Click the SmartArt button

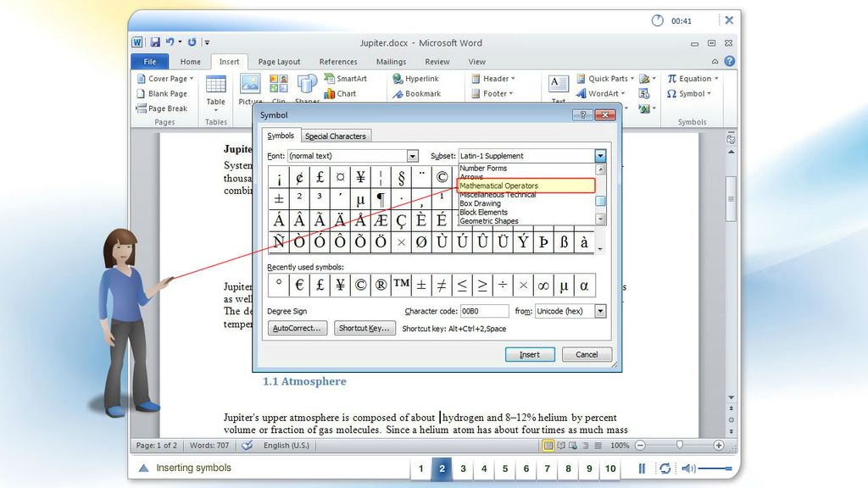346,79
